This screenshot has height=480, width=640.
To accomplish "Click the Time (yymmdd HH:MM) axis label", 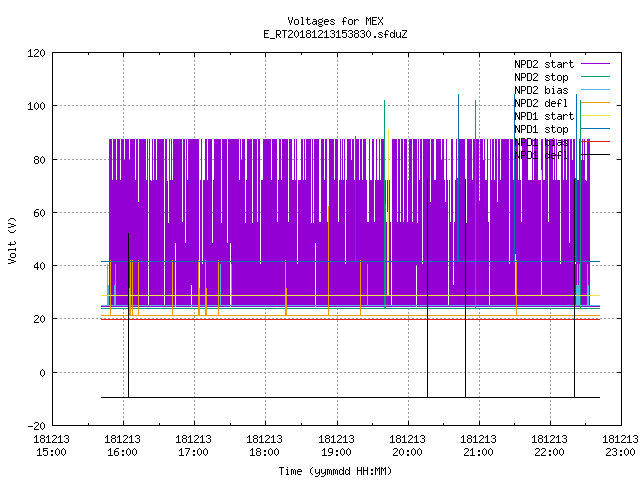I will coord(335,471).
